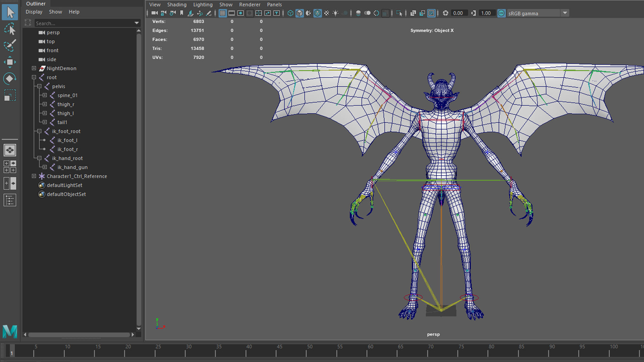Open the sRGB gamma dropdown

(x=565, y=13)
